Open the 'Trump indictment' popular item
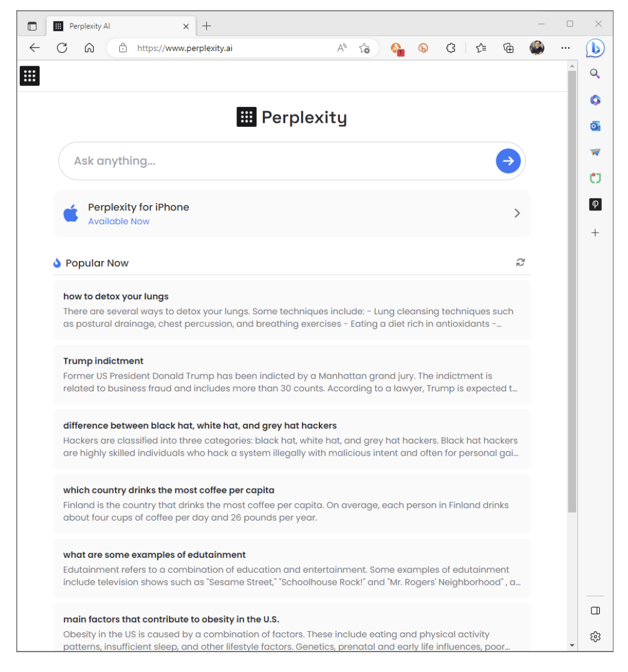This screenshot has height=672, width=628. pos(292,374)
